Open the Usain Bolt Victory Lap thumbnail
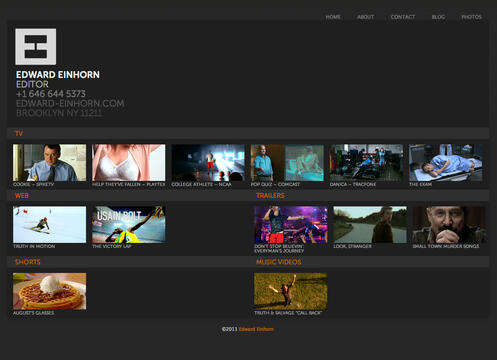The width and height of the screenshot is (497, 360). point(129,224)
